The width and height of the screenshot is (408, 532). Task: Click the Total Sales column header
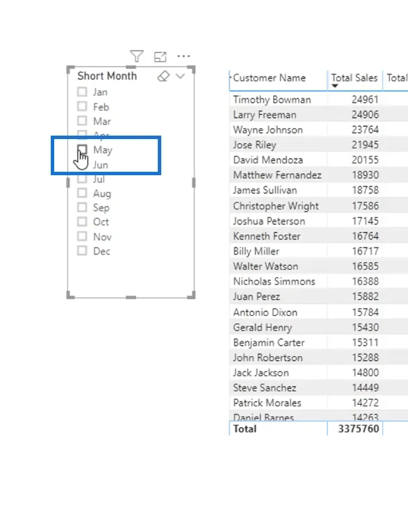[x=354, y=78]
